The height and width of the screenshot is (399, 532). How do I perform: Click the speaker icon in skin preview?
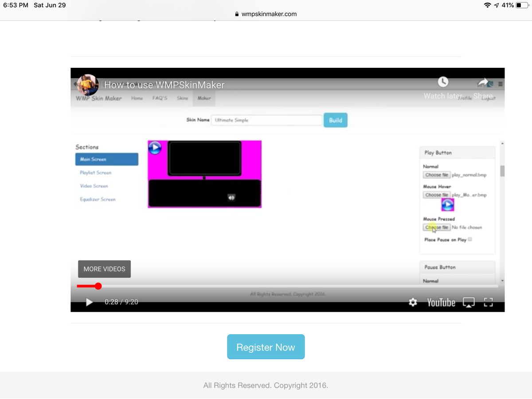point(231,197)
